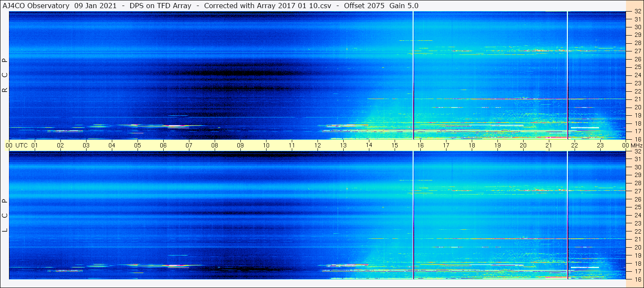Select the 21 hour tick label

pyautogui.click(x=549, y=146)
